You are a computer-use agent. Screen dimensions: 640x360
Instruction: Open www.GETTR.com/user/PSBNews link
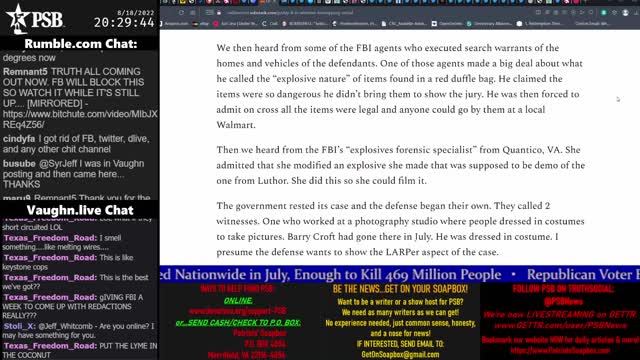[x=560, y=325]
